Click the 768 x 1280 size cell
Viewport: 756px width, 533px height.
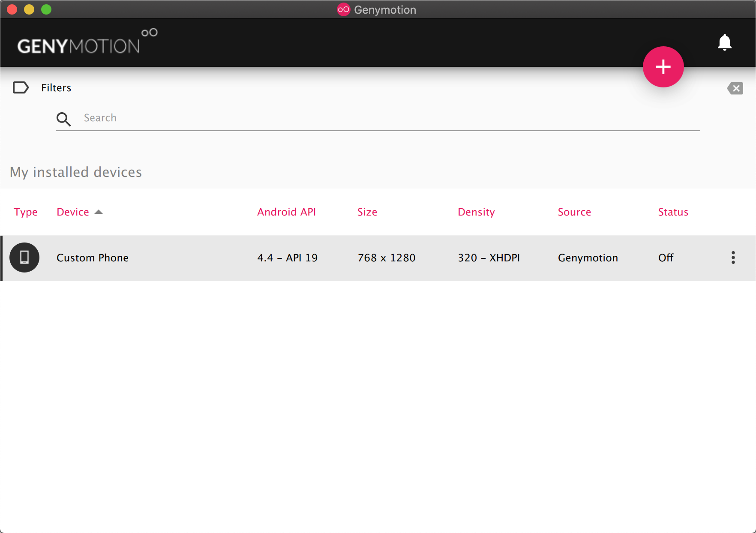387,258
